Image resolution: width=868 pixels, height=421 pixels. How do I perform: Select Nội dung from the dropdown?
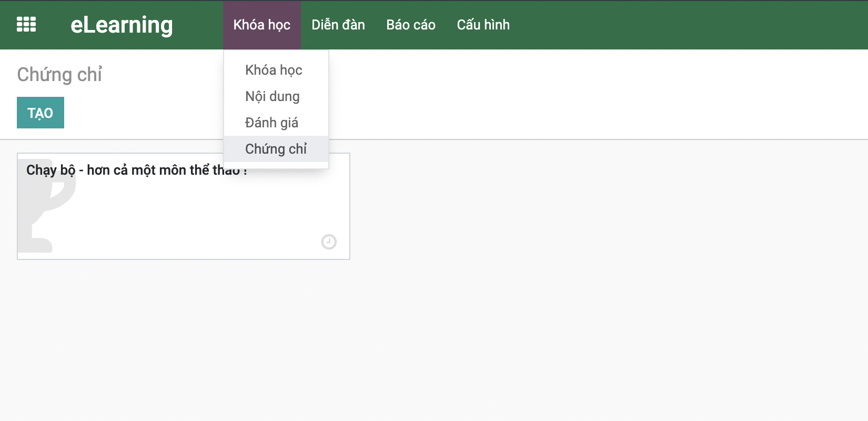tap(272, 96)
